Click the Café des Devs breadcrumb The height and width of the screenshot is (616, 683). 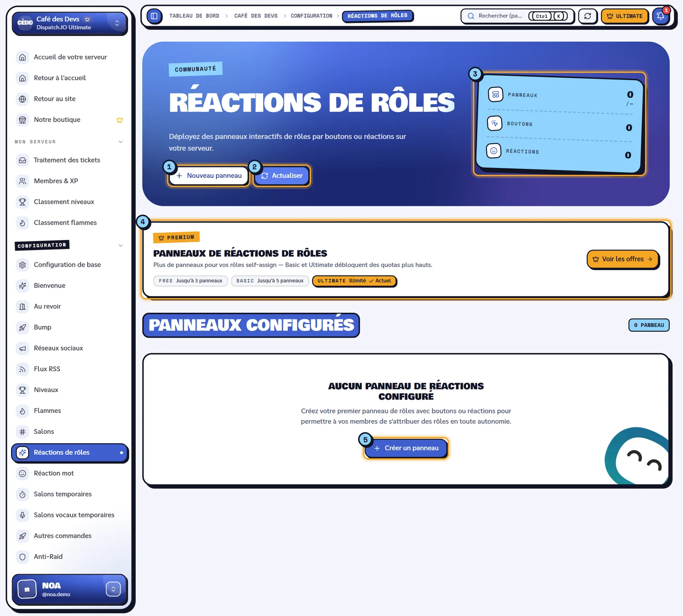point(256,16)
